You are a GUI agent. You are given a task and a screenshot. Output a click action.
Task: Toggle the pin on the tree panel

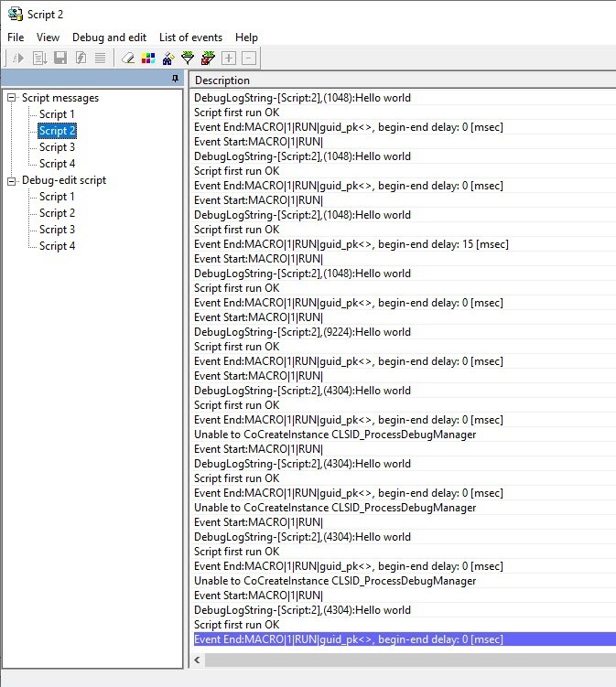tap(175, 80)
